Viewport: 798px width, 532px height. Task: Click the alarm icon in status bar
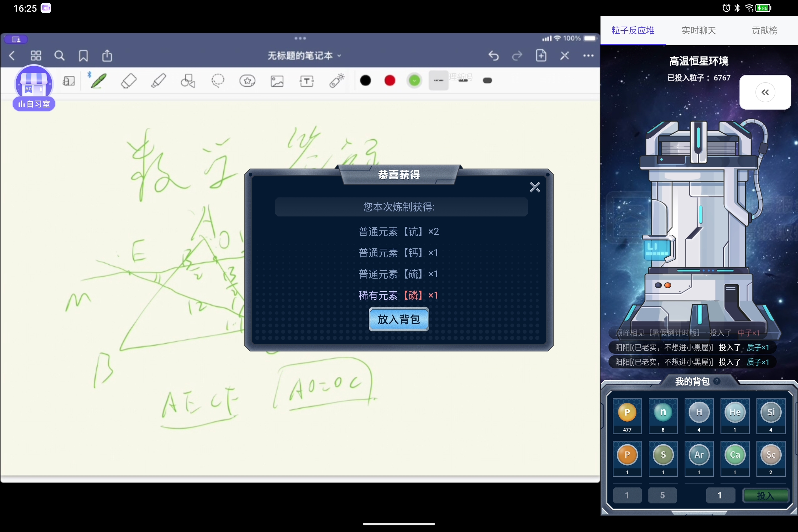coord(726,8)
